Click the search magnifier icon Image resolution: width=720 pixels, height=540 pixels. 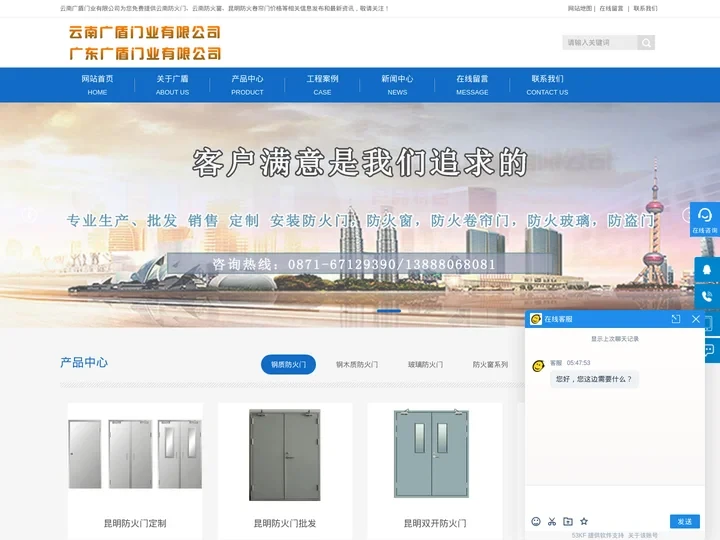(646, 43)
